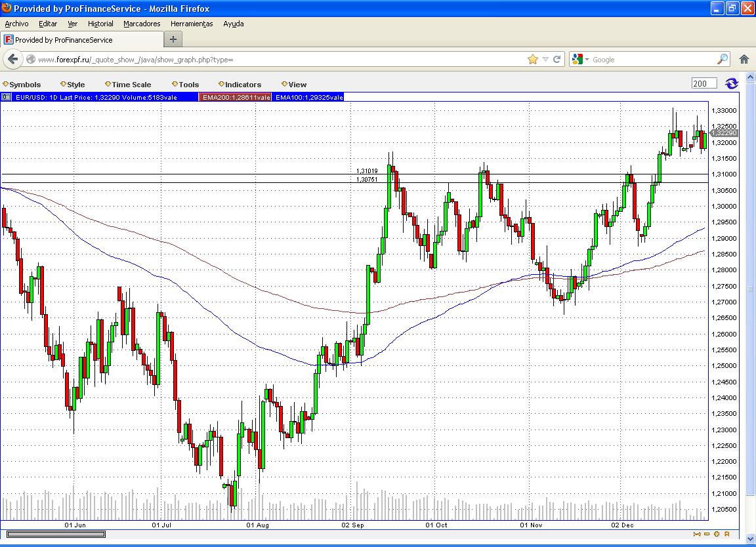Open a new tab with plus button
Image resolution: width=756 pixels, height=547 pixels.
(173, 39)
